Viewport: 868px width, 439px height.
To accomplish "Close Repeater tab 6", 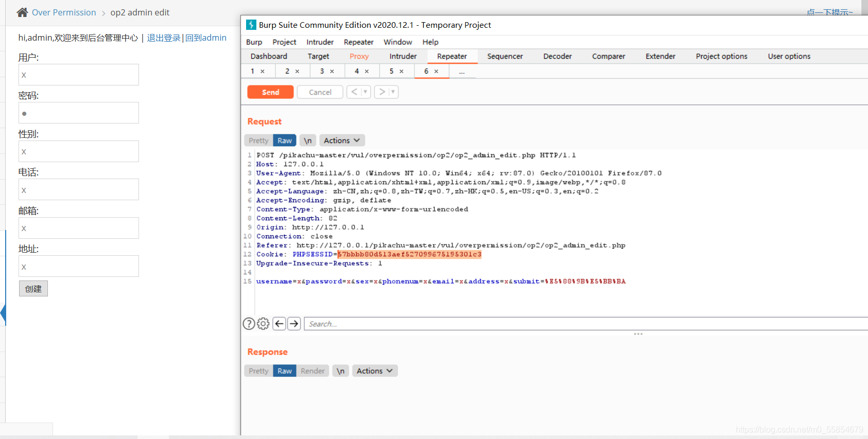I will tap(436, 72).
